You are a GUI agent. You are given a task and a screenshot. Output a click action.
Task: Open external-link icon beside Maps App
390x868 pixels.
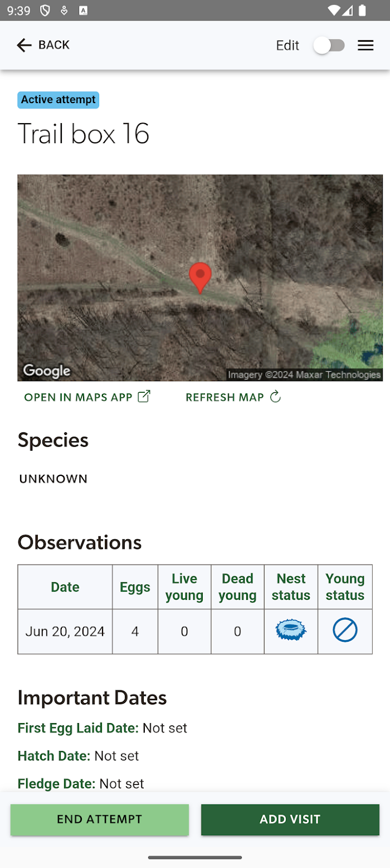tap(144, 397)
